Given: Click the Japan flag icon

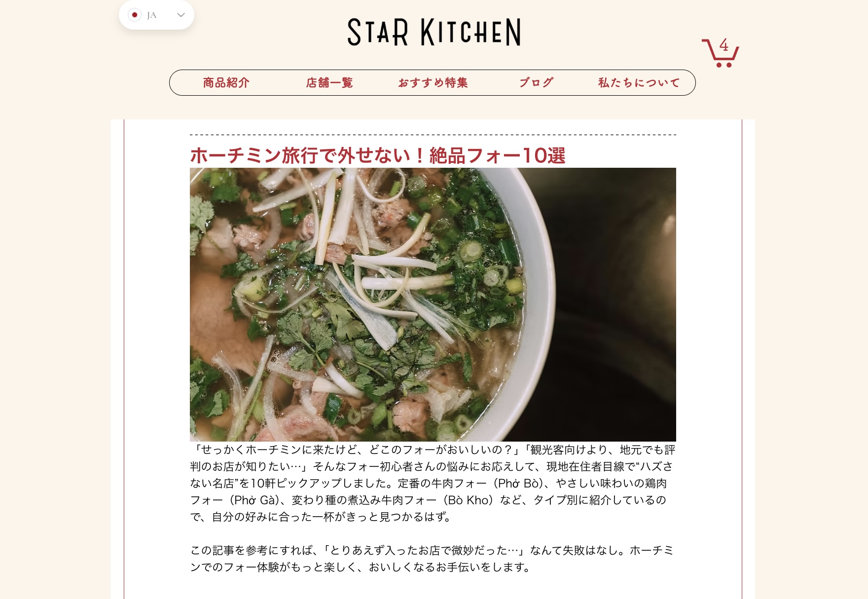Looking at the screenshot, I should (x=135, y=15).
